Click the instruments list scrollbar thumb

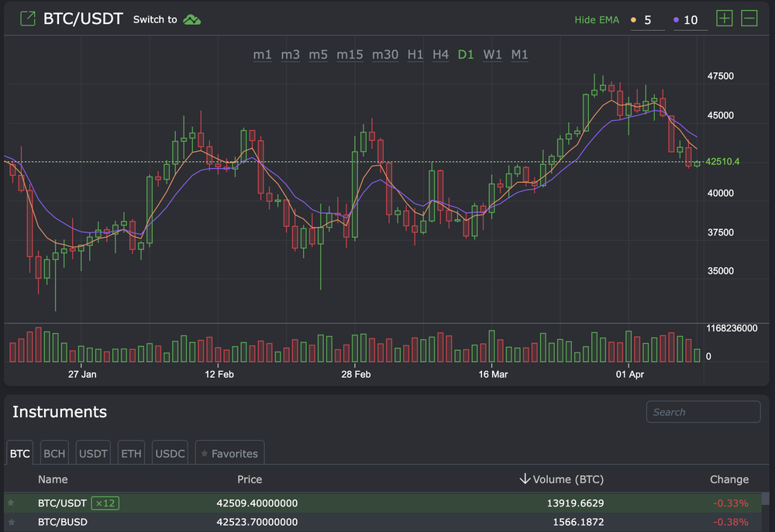click(x=766, y=499)
